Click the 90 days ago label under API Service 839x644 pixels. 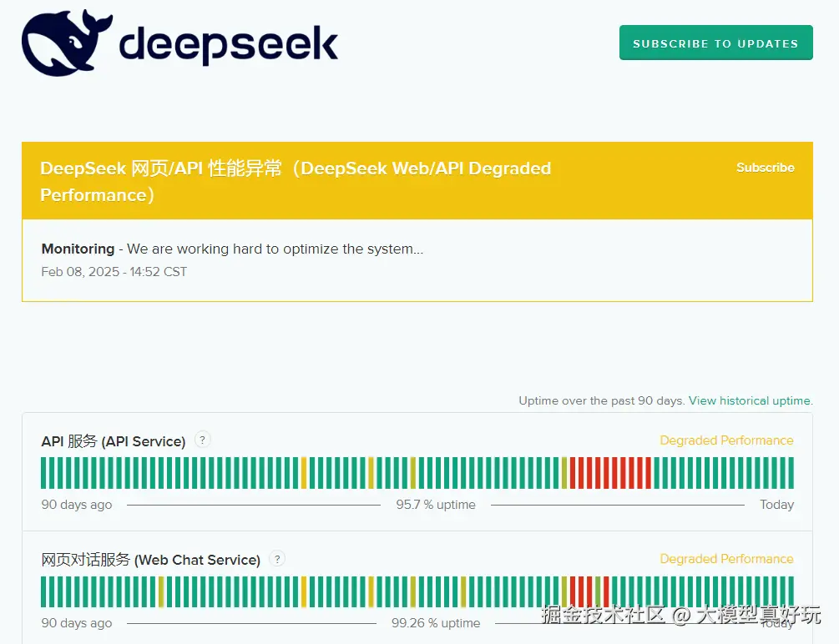77,505
